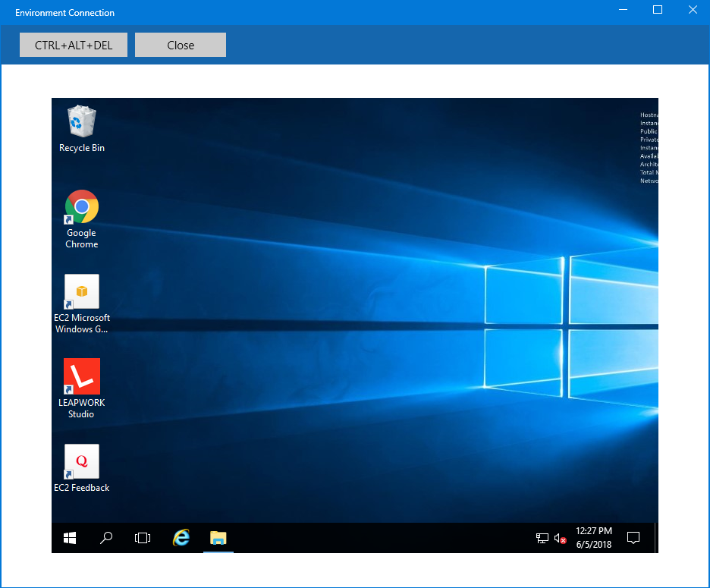Image resolution: width=710 pixels, height=588 pixels.
Task: Click the network status tray icon
Action: point(542,538)
